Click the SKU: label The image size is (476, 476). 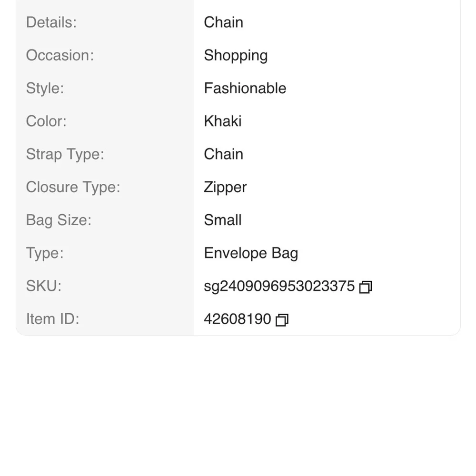44,286
